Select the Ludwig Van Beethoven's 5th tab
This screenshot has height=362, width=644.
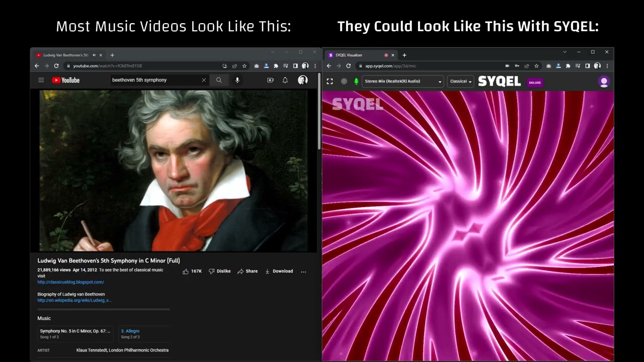(68, 55)
